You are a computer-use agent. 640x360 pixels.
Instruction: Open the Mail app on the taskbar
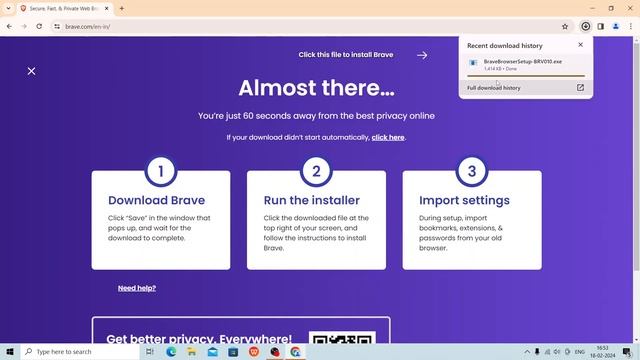213,351
